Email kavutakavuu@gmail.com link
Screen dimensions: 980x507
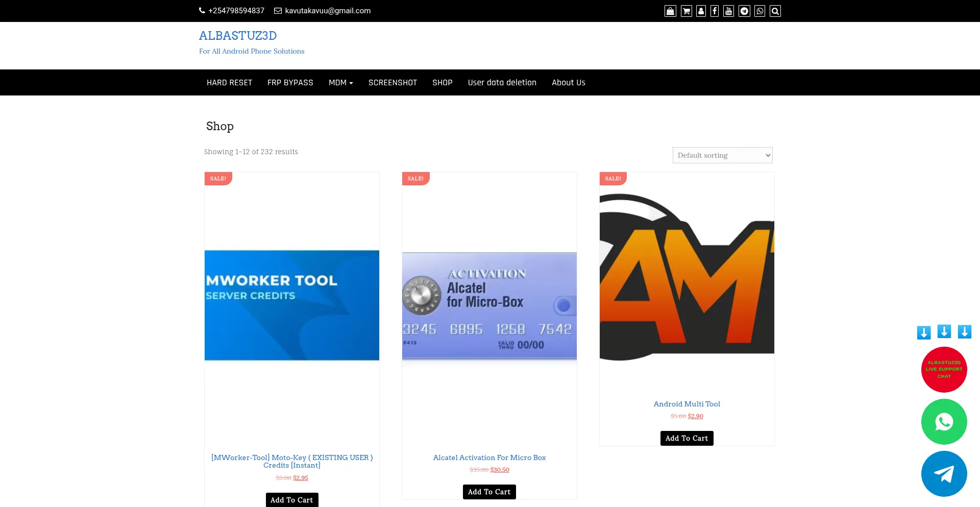tap(323, 11)
